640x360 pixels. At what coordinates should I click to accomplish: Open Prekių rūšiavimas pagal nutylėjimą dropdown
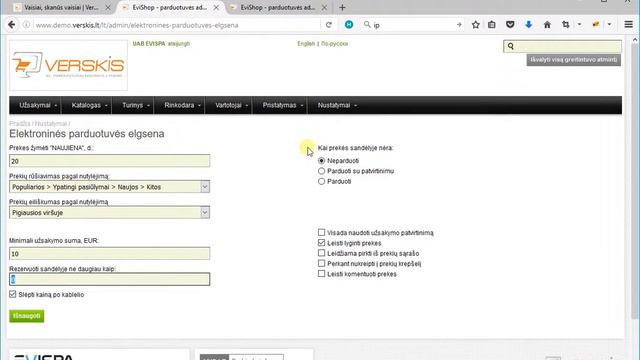coord(109,187)
